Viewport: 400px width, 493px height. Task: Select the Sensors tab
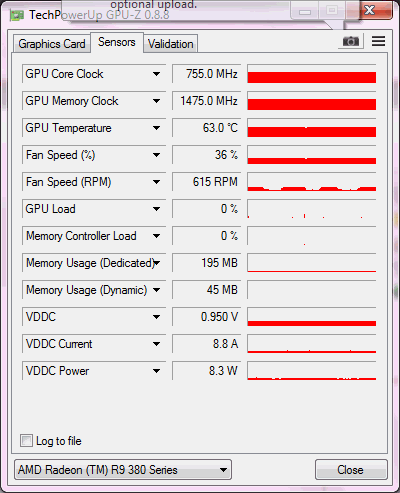point(117,42)
